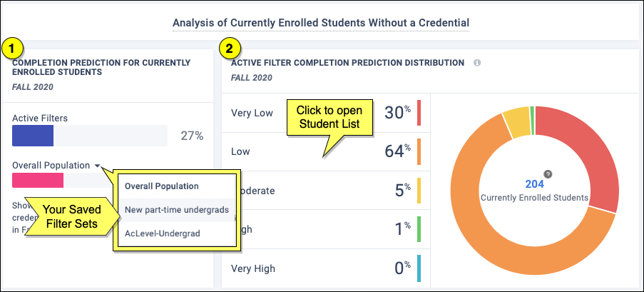The width and height of the screenshot is (644, 292).
Task: Click the red Very Low color bar
Action: pos(419,113)
